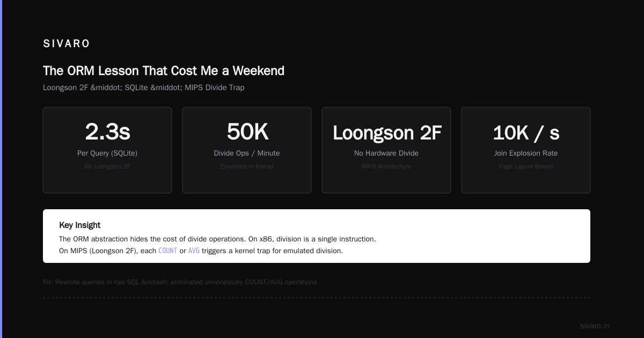The height and width of the screenshot is (338, 644).
Task: Click the SIVARO brand logo text
Action: point(67,44)
